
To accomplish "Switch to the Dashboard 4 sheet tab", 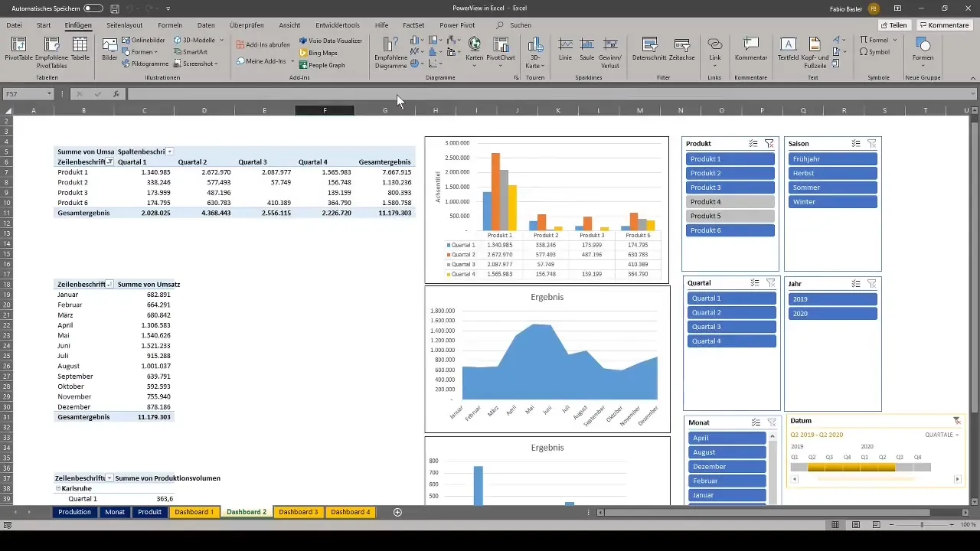I will (x=350, y=512).
